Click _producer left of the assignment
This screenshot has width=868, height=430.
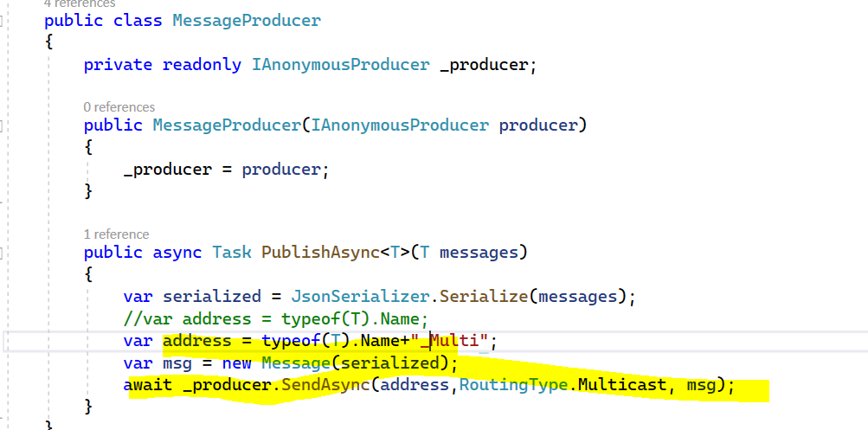click(x=168, y=170)
